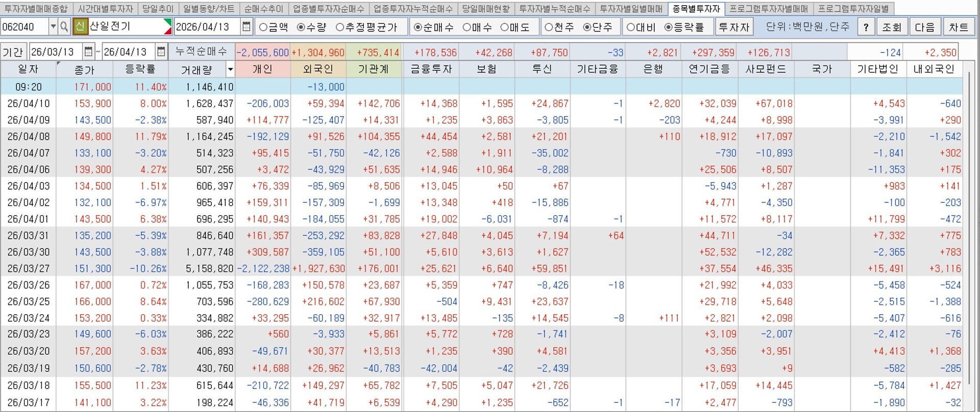The height and width of the screenshot is (412, 980).
Task: Open the calendar for end date 26/04/13
Action: tap(161, 51)
